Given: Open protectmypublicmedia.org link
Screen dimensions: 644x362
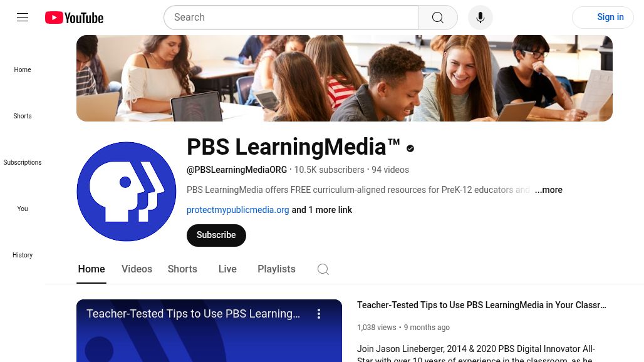Looking at the screenshot, I should coord(238,210).
